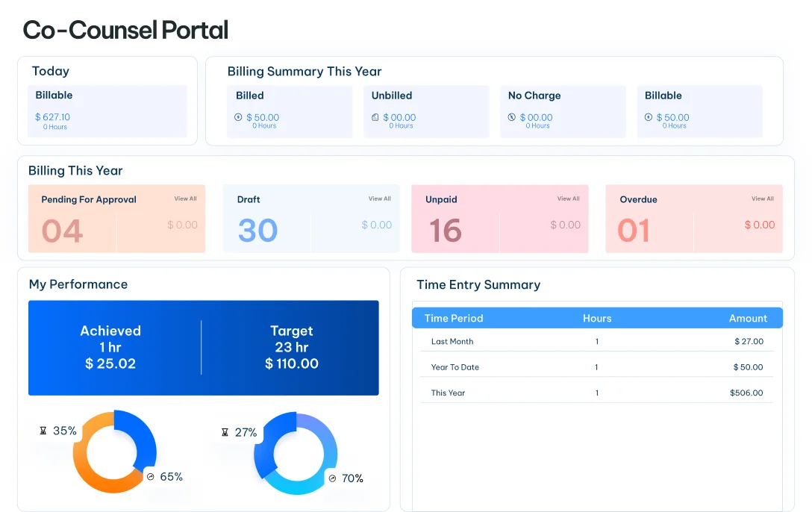Click the orange and blue donut chart
This screenshot has width=812, height=512.
[x=114, y=452]
